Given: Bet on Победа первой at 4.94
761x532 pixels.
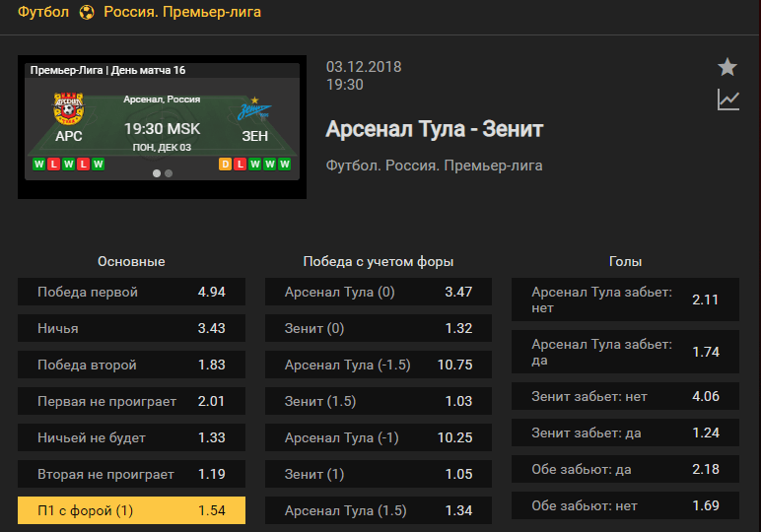Looking at the screenshot, I should click(131, 292).
